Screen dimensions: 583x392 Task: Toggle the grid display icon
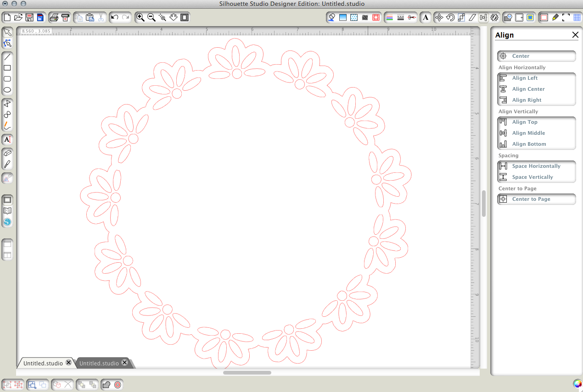point(577,17)
